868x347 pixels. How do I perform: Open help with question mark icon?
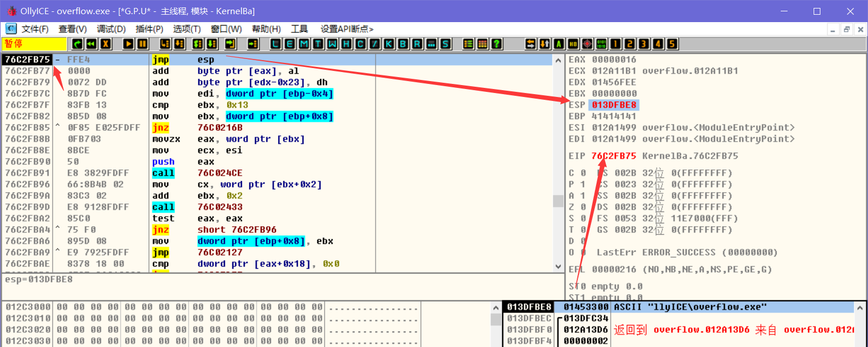tap(496, 44)
